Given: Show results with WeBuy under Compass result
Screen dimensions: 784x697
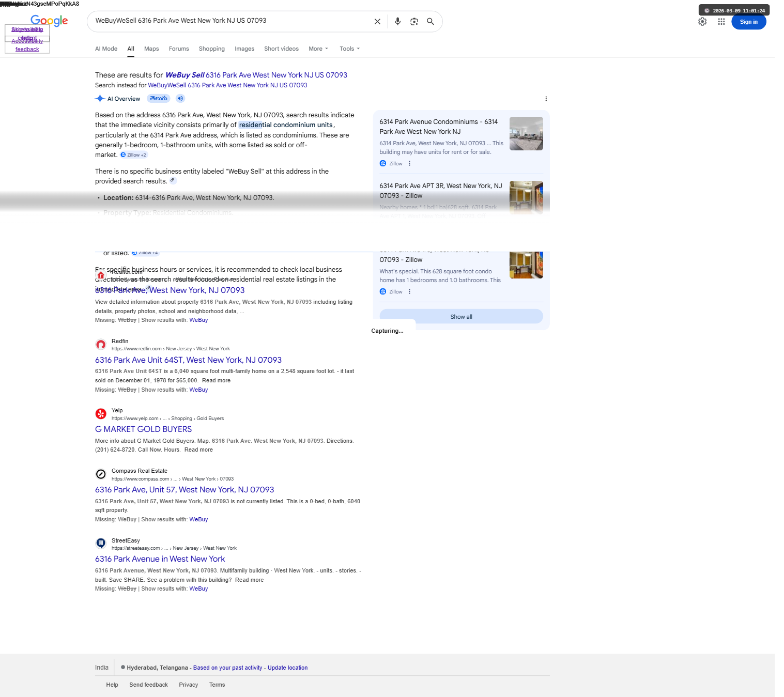Looking at the screenshot, I should click(198, 520).
